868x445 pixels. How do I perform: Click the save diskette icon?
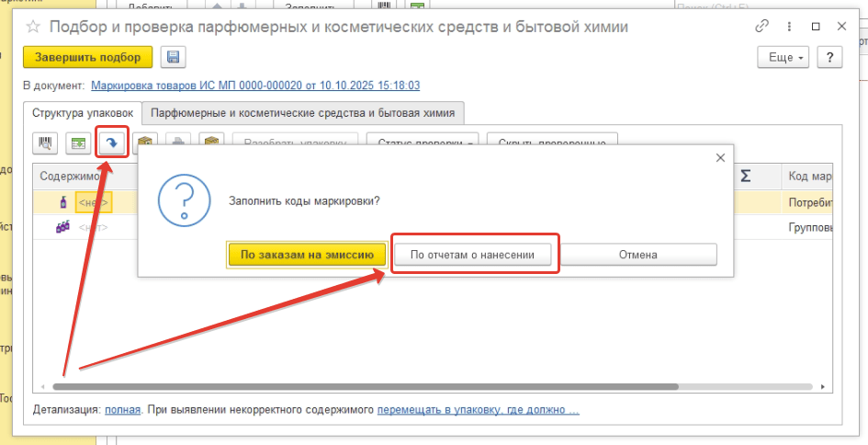coord(173,57)
